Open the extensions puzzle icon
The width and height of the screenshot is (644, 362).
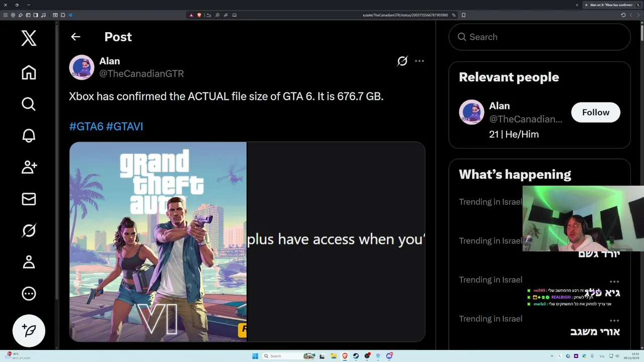[63, 15]
